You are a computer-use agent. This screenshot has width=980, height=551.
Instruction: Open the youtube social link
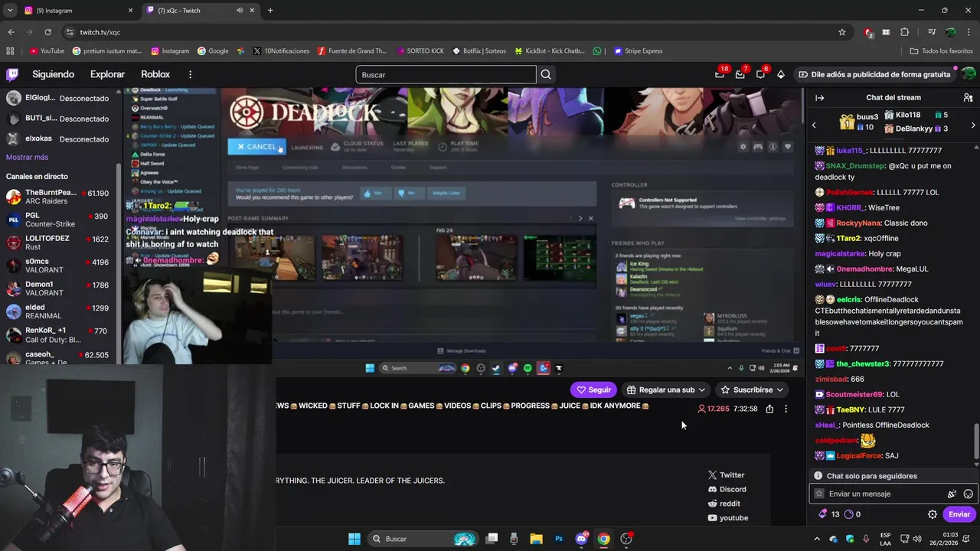click(x=727, y=518)
